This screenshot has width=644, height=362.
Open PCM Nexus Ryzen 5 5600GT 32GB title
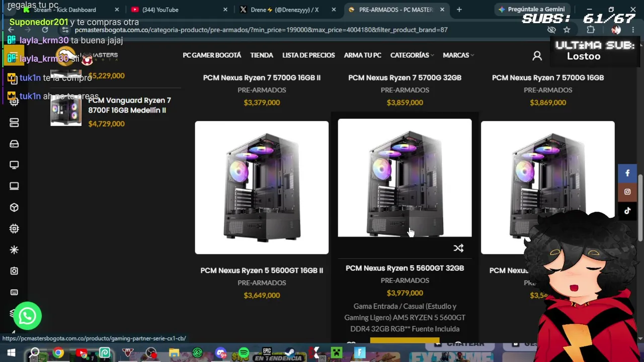click(x=405, y=268)
